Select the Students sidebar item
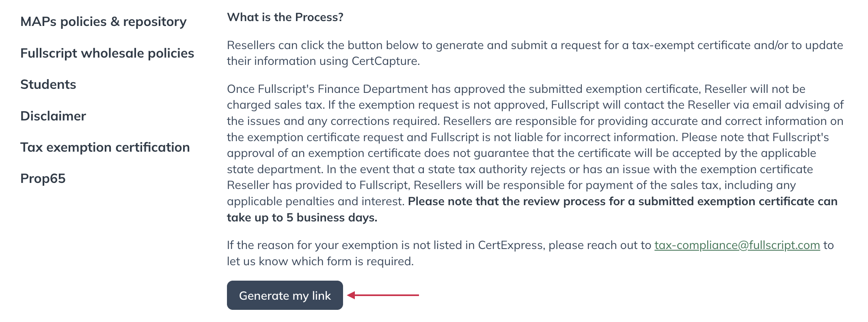This screenshot has width=868, height=322. click(48, 84)
